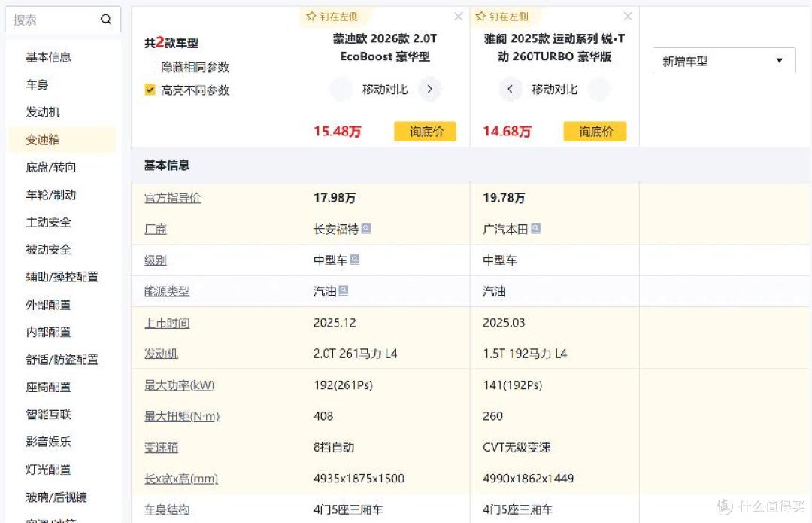Image resolution: width=812 pixels, height=523 pixels.
Task: Go to 玻璃/后视镜 in the sidebar
Action: click(56, 497)
